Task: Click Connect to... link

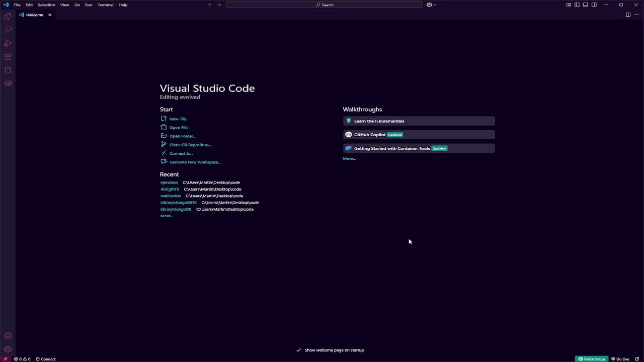Action: (181, 153)
